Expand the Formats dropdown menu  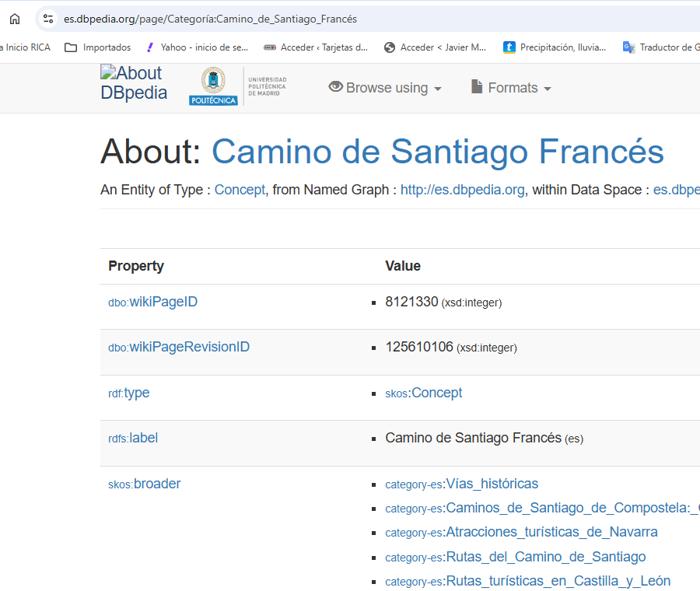511,88
